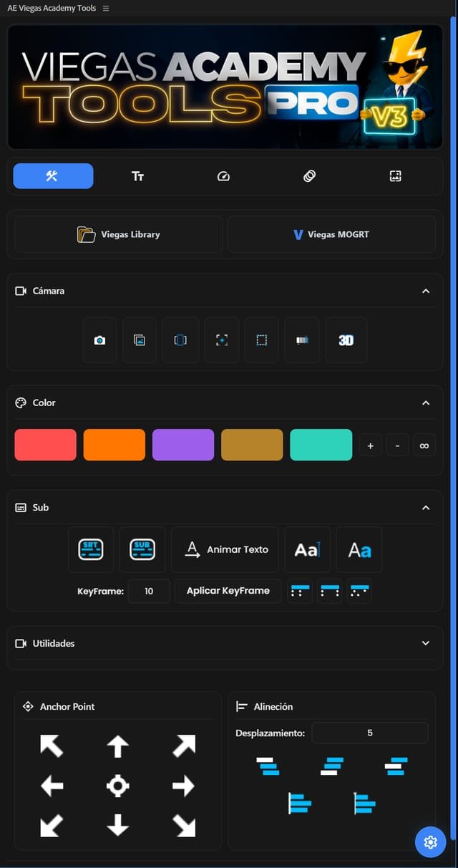The height and width of the screenshot is (868, 458).
Task: Open Viegas Library
Action: tap(119, 234)
